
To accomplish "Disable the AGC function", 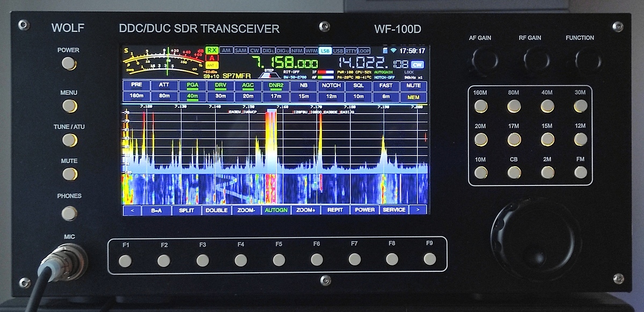I will (247, 86).
